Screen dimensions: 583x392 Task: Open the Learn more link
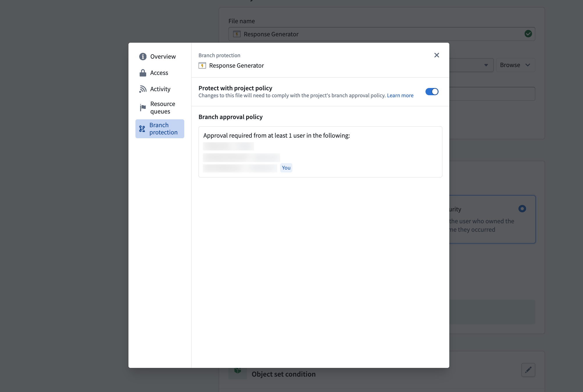(400, 95)
